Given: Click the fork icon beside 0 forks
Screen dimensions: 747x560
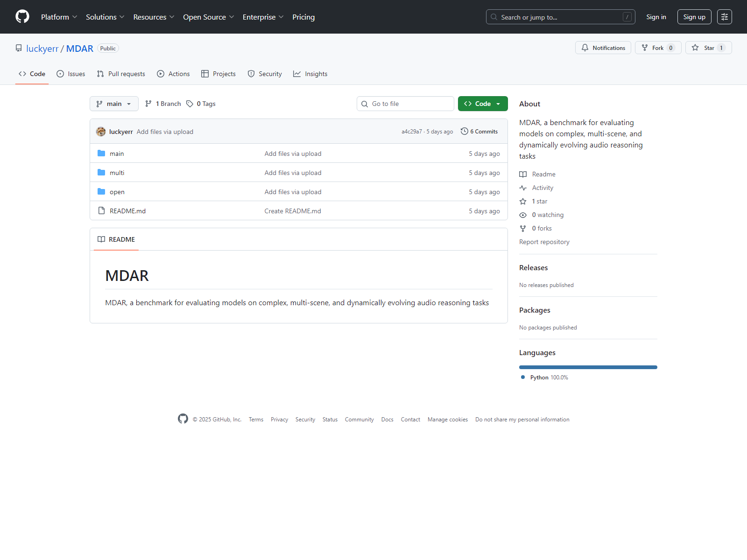Looking at the screenshot, I should click(x=523, y=228).
